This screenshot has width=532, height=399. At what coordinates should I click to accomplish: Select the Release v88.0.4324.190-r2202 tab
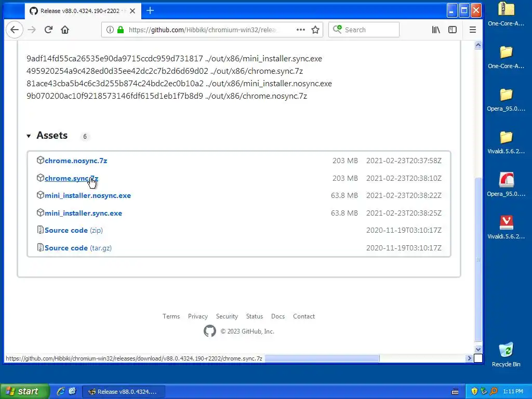82,11
